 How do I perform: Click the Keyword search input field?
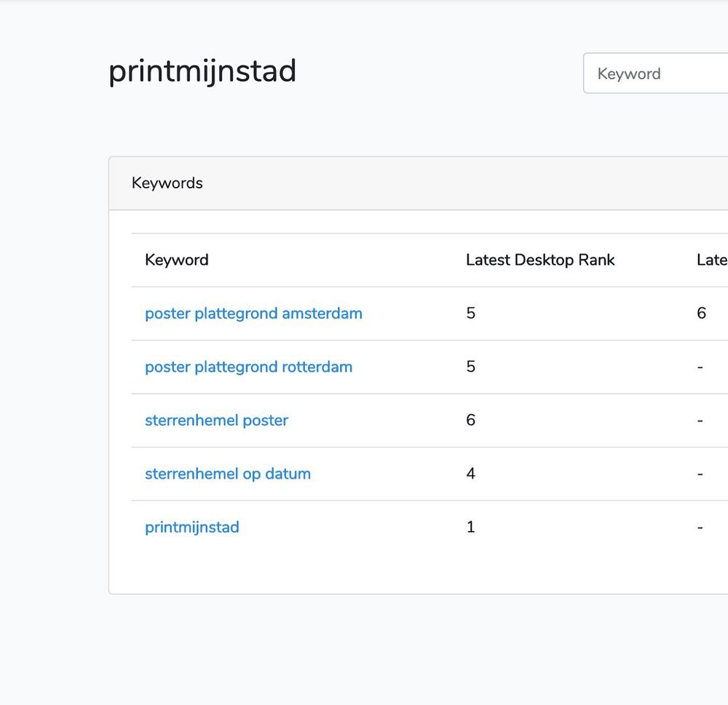655,73
